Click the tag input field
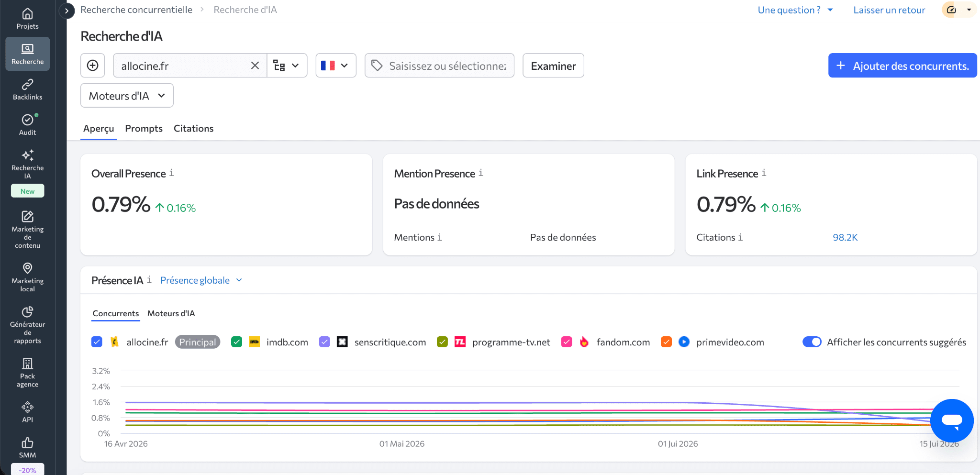This screenshot has height=475, width=980. tap(439, 66)
